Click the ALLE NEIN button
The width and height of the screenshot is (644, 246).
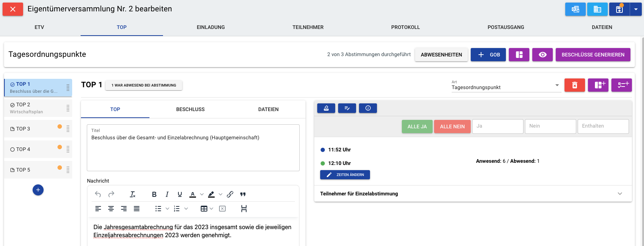[x=452, y=126]
